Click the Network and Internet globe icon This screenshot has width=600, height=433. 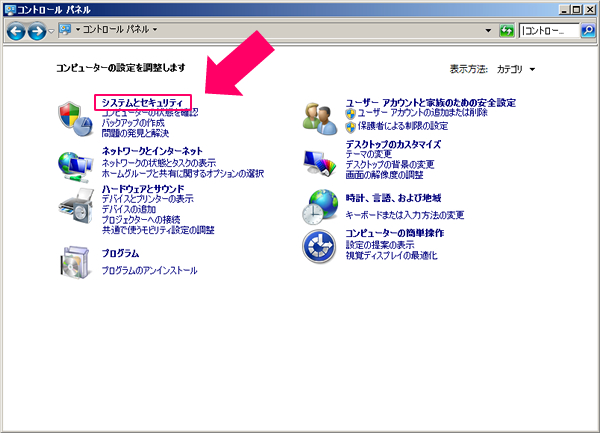(74, 162)
